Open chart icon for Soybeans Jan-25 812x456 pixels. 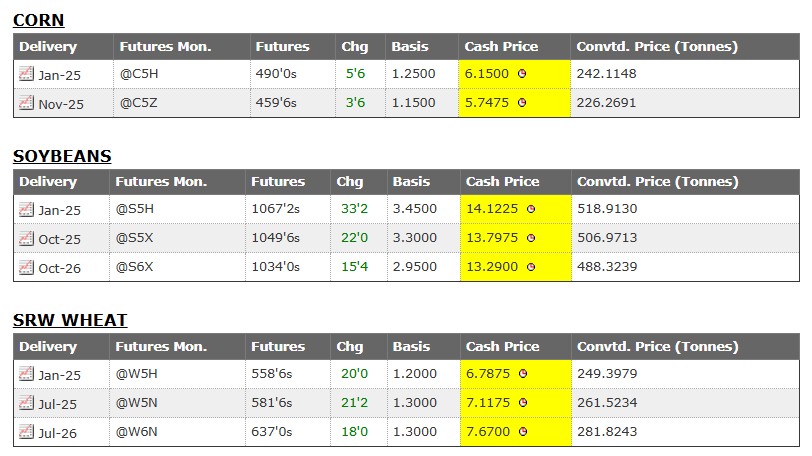(26, 209)
